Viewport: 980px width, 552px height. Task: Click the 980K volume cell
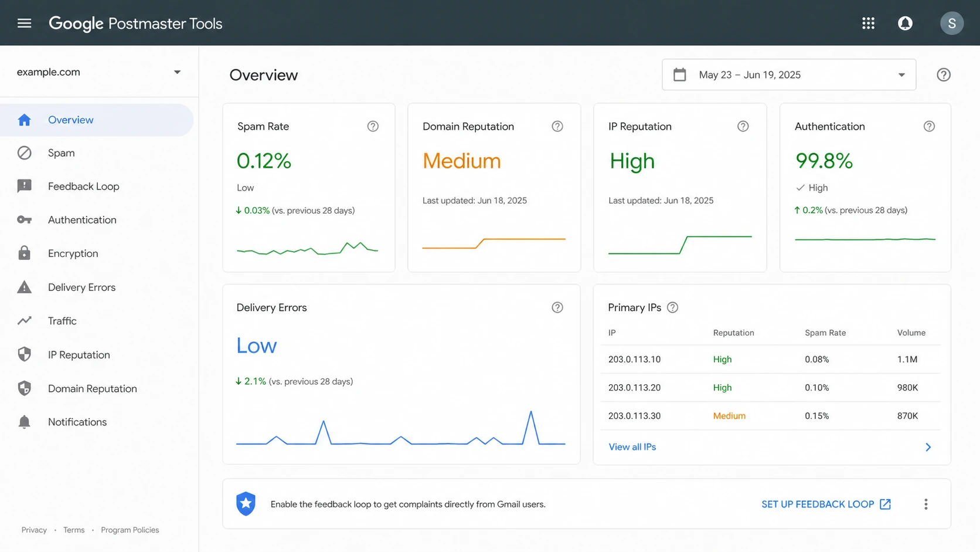coord(907,388)
